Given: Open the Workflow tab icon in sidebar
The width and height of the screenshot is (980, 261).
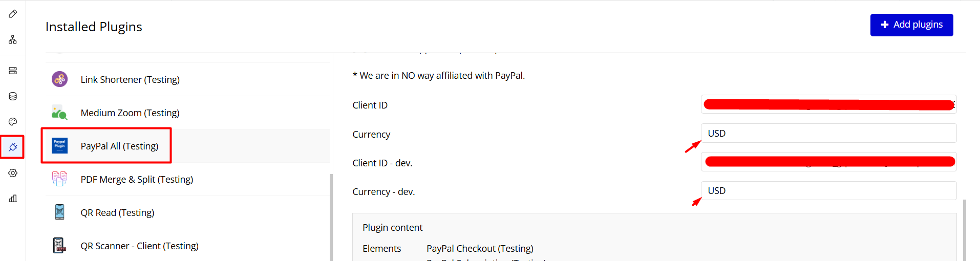Looking at the screenshot, I should point(13,39).
